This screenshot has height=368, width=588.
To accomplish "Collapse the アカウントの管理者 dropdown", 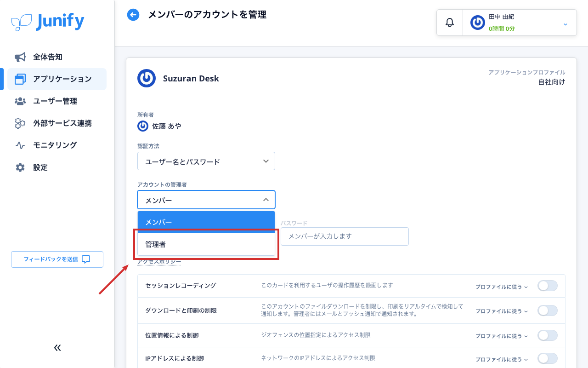I will (x=206, y=200).
